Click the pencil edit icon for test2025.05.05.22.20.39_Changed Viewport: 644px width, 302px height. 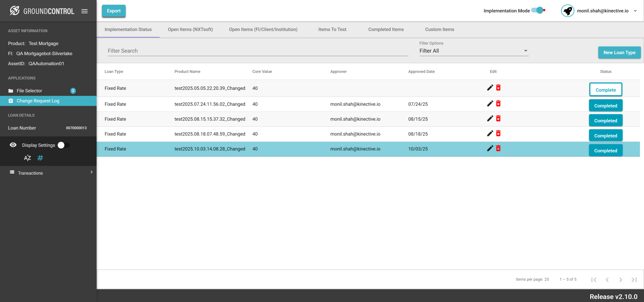point(490,88)
